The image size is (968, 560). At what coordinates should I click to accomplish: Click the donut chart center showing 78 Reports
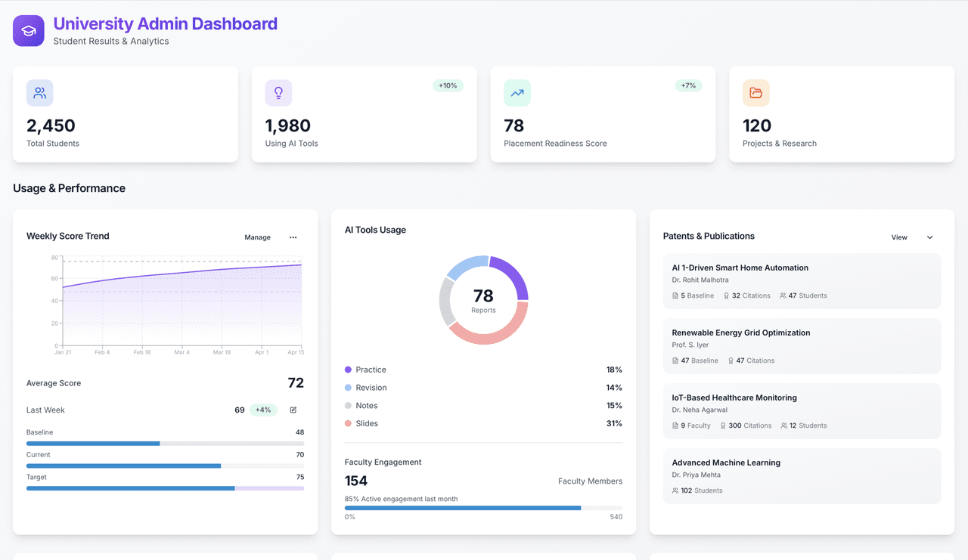tap(483, 300)
